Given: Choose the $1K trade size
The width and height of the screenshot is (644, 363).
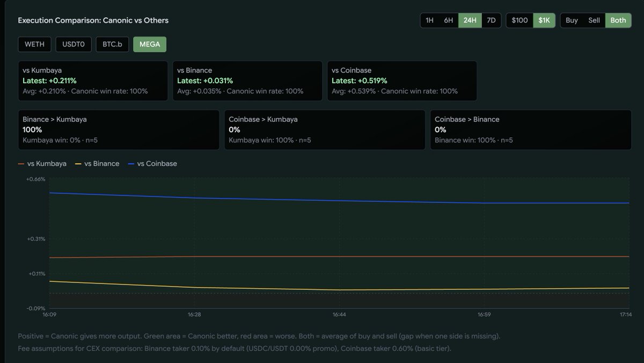Looking at the screenshot, I should 544,20.
